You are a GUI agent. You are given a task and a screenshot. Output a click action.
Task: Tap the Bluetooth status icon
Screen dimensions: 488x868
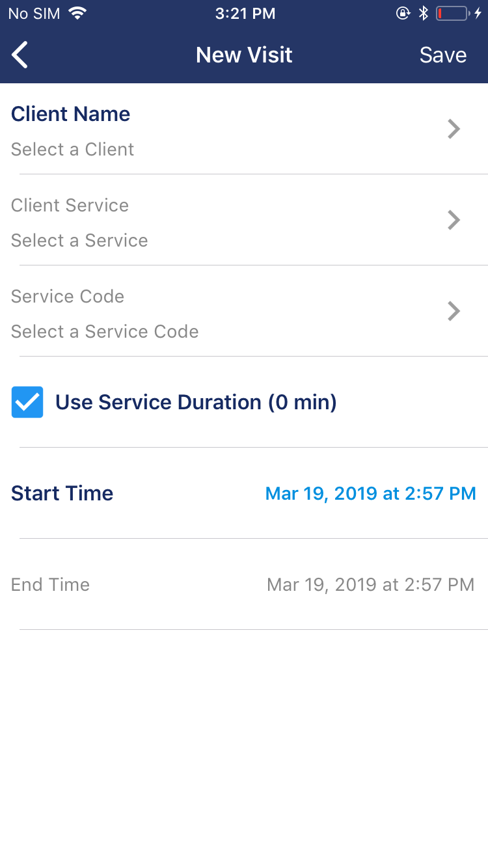click(424, 13)
